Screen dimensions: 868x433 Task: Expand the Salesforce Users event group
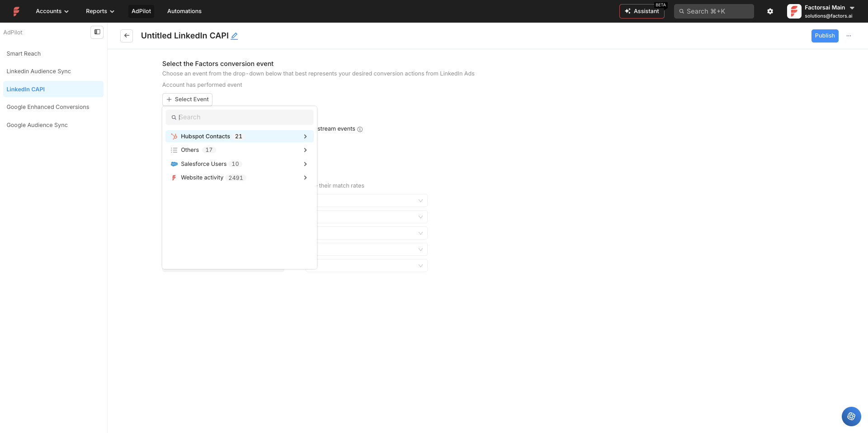coord(240,164)
